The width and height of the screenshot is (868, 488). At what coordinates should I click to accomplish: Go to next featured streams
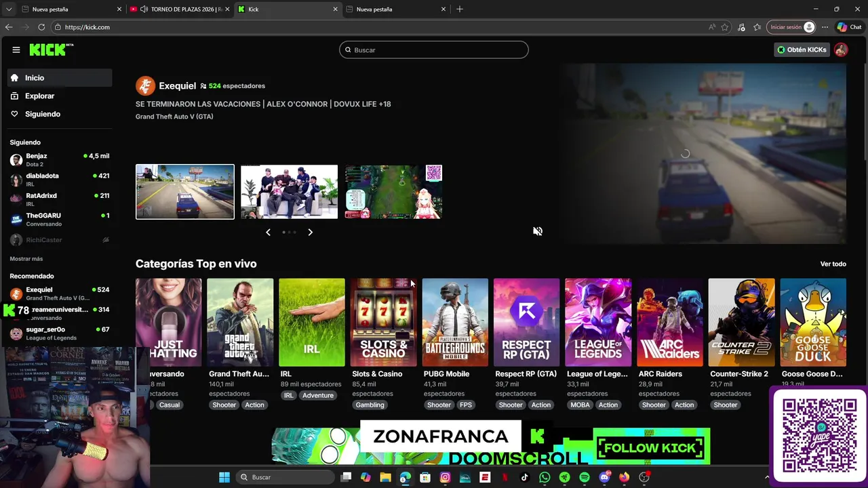310,232
